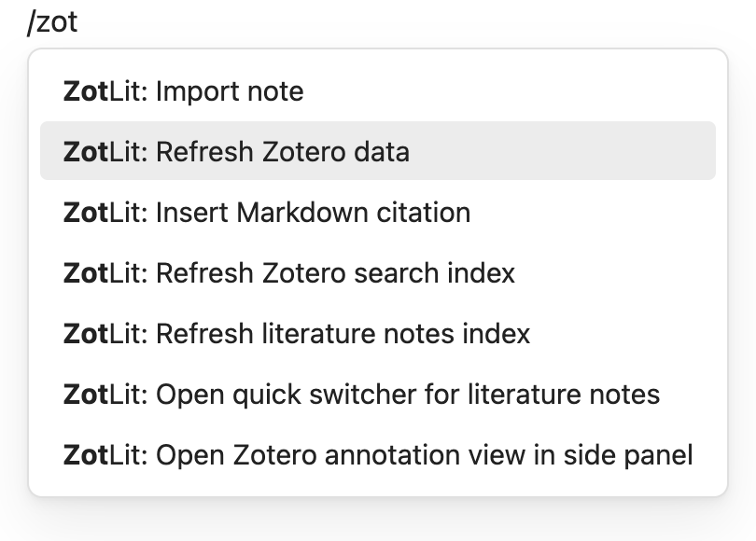This screenshot has width=756, height=541.
Task: Click bold Zot prefix of Import note
Action: 85,91
